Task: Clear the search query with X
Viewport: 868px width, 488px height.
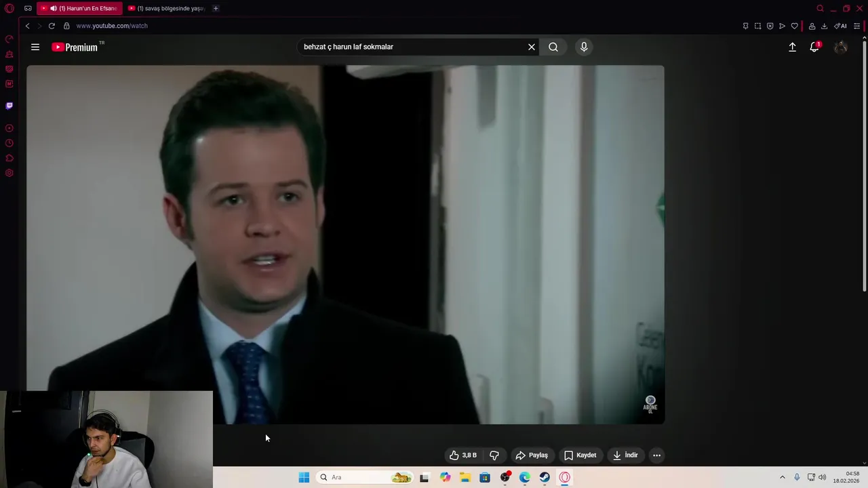Action: click(x=532, y=47)
